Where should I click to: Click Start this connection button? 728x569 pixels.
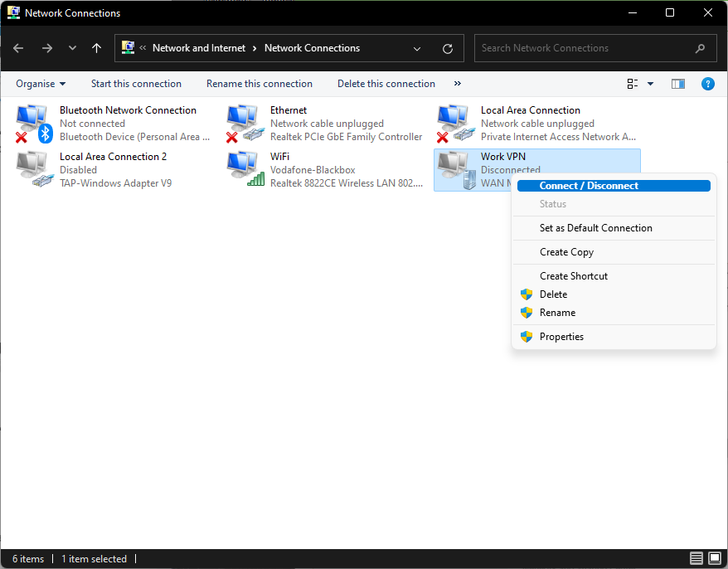(x=136, y=84)
